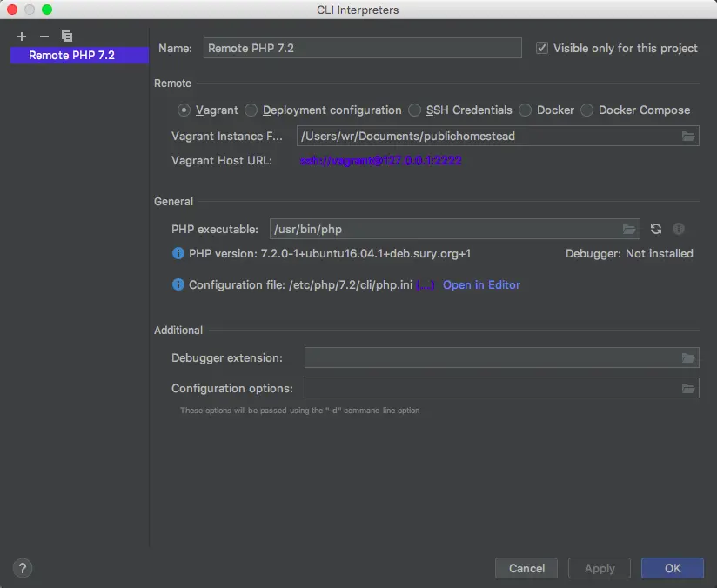This screenshot has height=588, width=717.
Task: Open help with question mark button
Action: pos(23,568)
